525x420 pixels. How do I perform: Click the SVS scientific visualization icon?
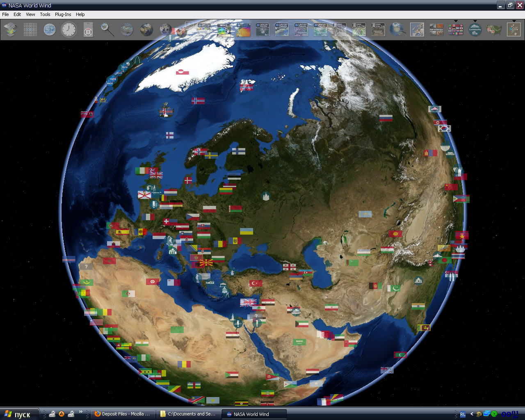(243, 30)
